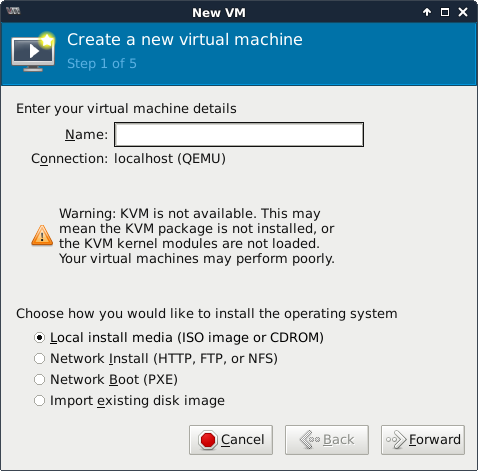Click the orange KVM warning triangle icon
This screenshot has width=478, height=471.
click(42, 236)
